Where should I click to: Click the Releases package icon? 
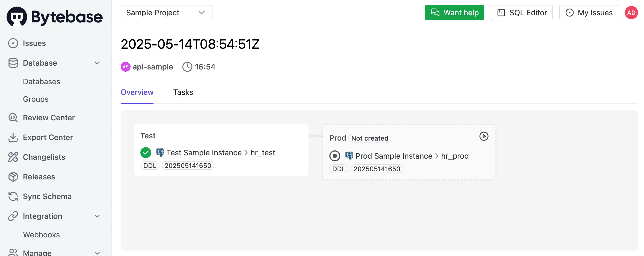click(13, 177)
